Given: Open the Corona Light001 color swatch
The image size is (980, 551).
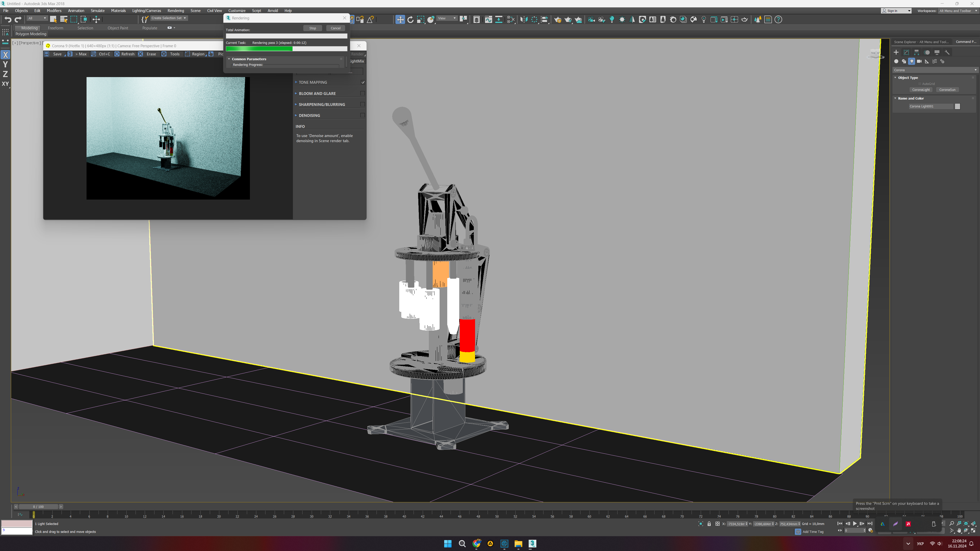Looking at the screenshot, I should point(958,106).
